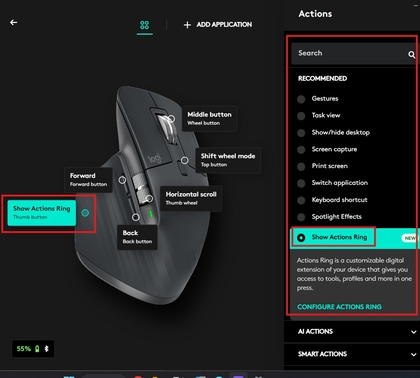This screenshot has width=420, height=378.
Task: Choose the Keyboard shortcut option
Action: [301, 200]
